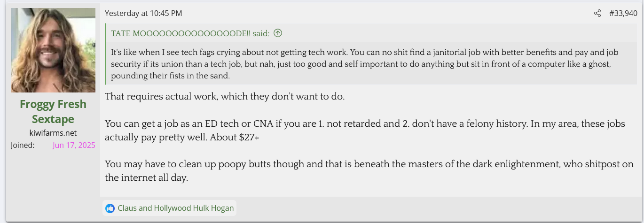Click the "Joined:" label under the username

click(x=23, y=145)
